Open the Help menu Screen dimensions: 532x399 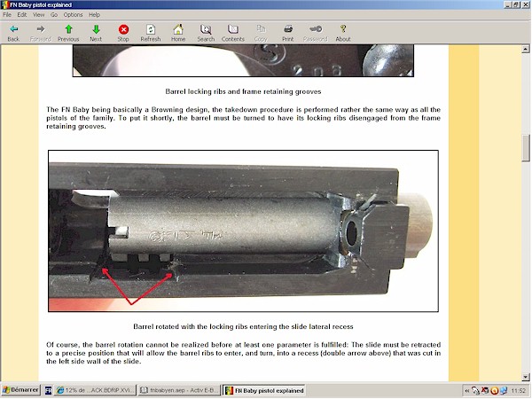[94, 14]
